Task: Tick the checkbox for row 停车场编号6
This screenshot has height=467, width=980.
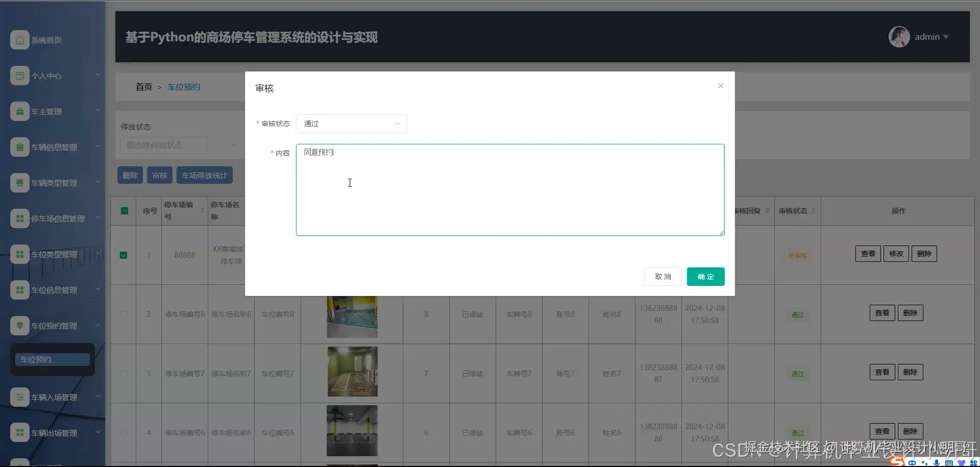Action: [123, 433]
